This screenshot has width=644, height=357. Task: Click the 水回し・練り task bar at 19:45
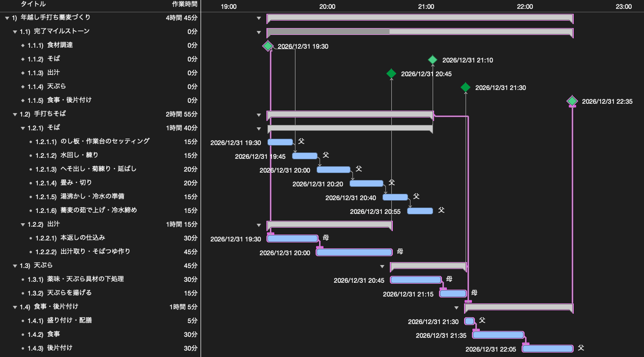point(305,156)
